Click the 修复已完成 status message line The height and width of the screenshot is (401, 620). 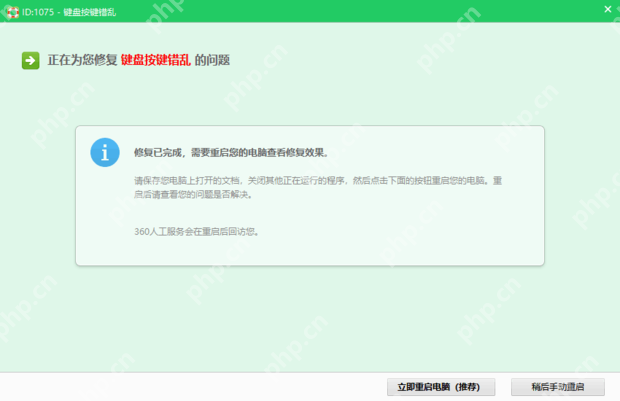[x=231, y=153]
